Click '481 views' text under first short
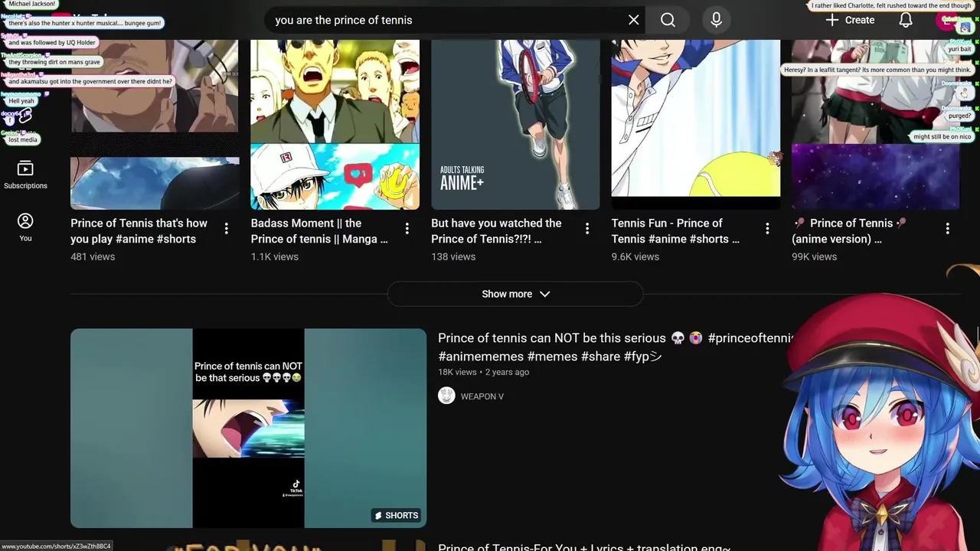The image size is (980, 551). pyautogui.click(x=93, y=256)
